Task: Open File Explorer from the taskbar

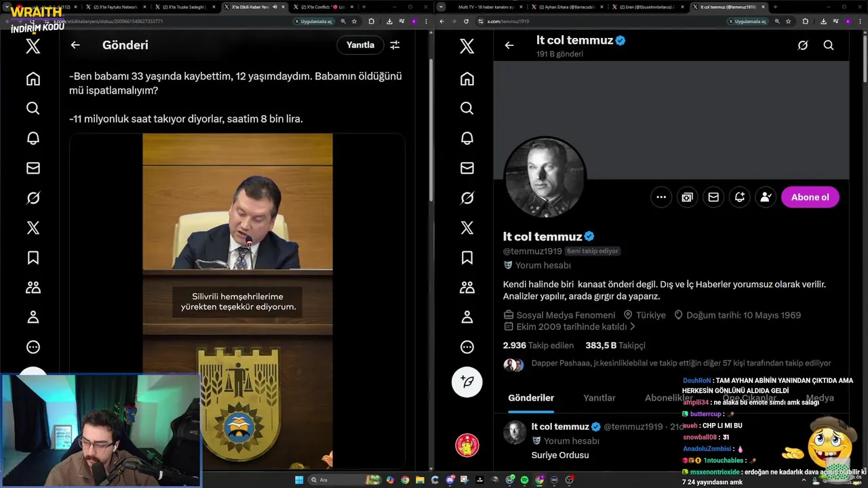Action: (420, 480)
